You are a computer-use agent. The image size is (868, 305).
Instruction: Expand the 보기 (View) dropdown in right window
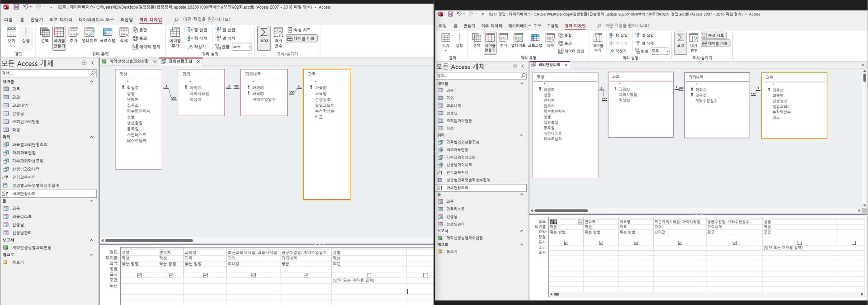click(446, 46)
